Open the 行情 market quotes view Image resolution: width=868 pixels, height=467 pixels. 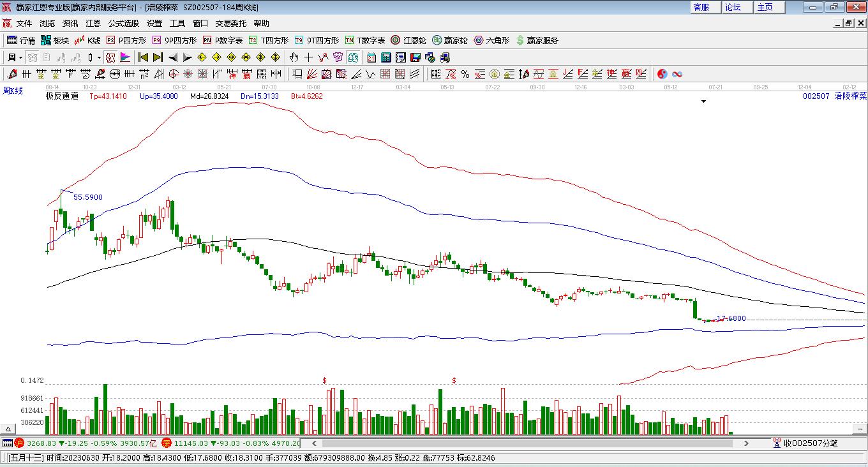(21, 40)
